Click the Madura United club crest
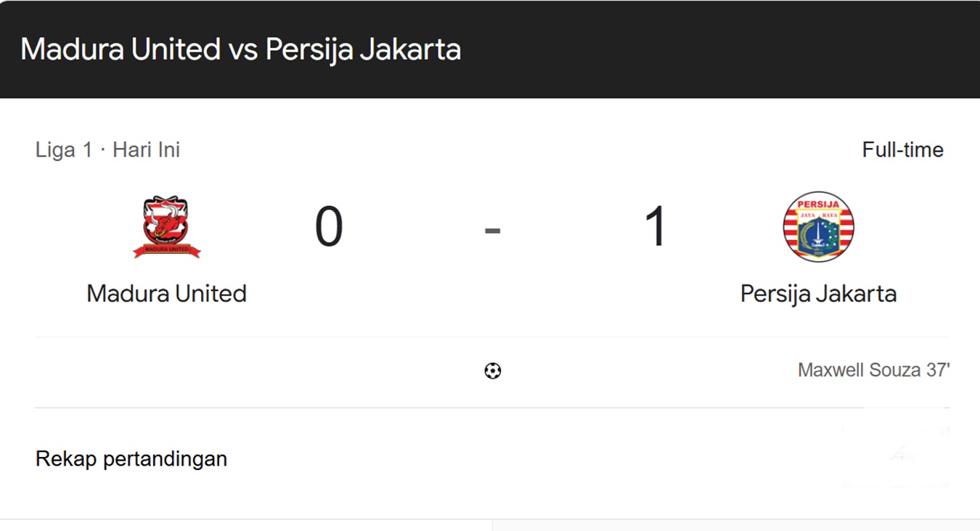Viewport: 980px width, 531px height. (x=166, y=227)
